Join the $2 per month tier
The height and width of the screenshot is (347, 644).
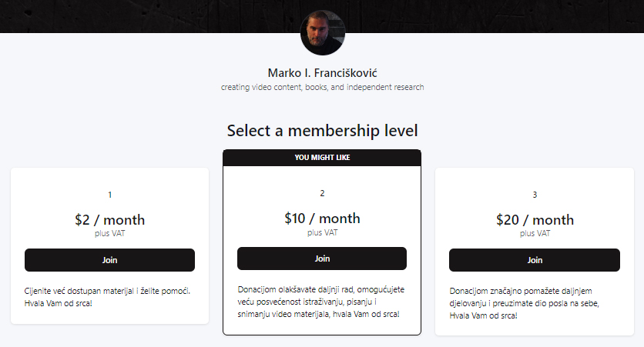click(x=109, y=260)
